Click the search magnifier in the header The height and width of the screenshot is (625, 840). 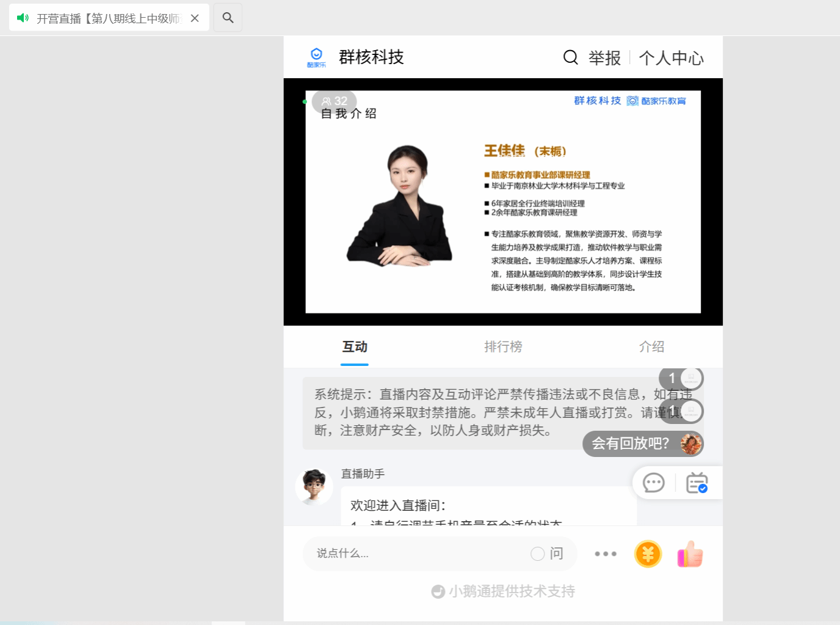point(570,57)
